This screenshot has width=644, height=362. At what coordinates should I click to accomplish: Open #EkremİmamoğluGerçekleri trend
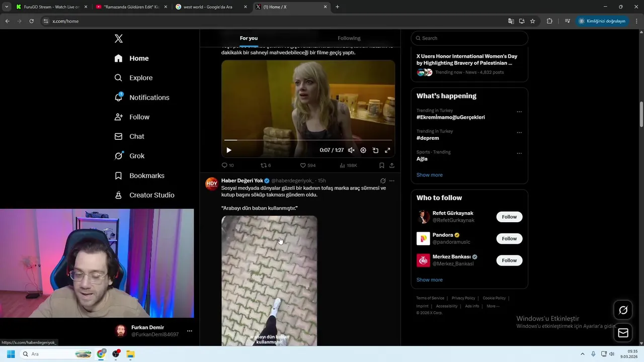(450, 118)
